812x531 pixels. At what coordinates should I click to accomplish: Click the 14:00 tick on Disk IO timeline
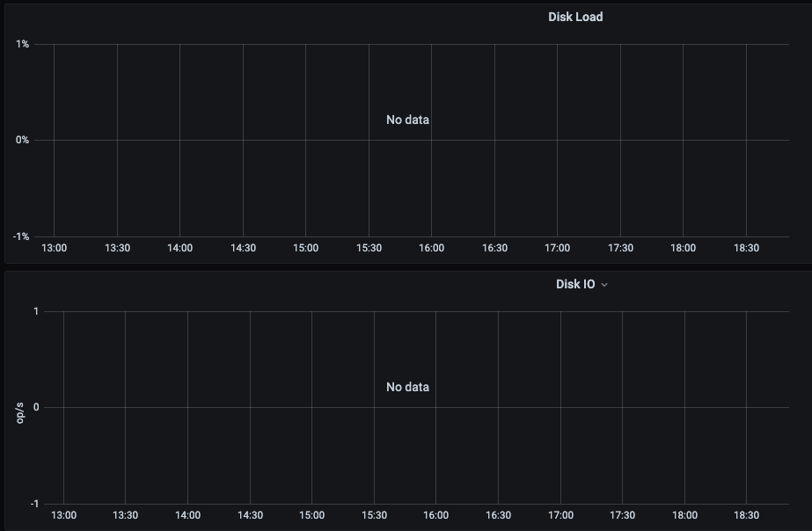(x=187, y=515)
